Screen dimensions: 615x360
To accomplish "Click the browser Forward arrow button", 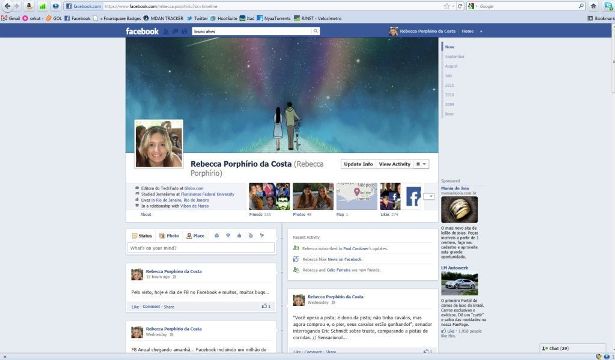I will point(16,6).
